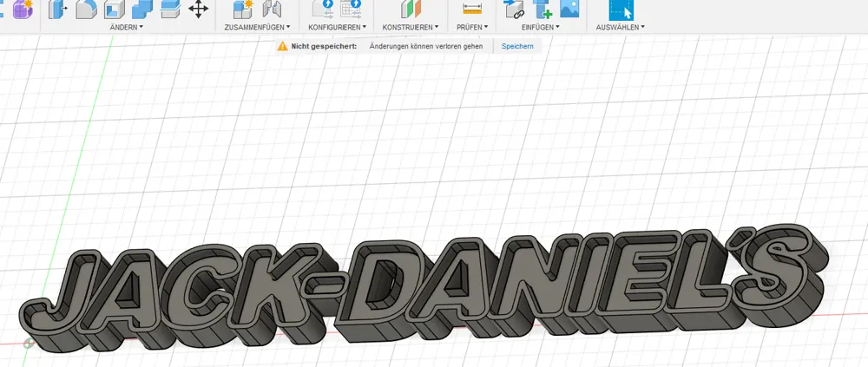Click the Insert fastener plus icon
The height and width of the screenshot is (367, 868).
[542, 9]
